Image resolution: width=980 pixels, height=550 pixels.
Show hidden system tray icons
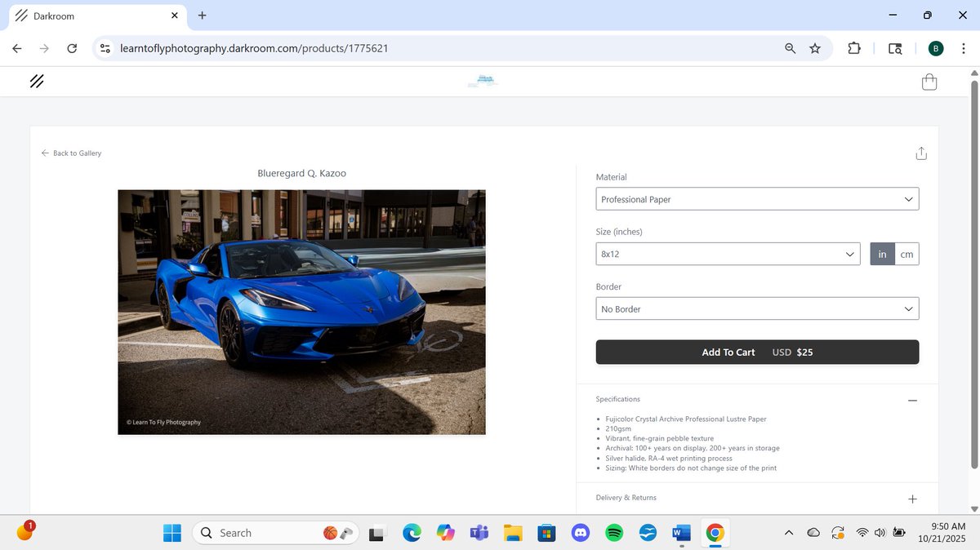pyautogui.click(x=789, y=533)
